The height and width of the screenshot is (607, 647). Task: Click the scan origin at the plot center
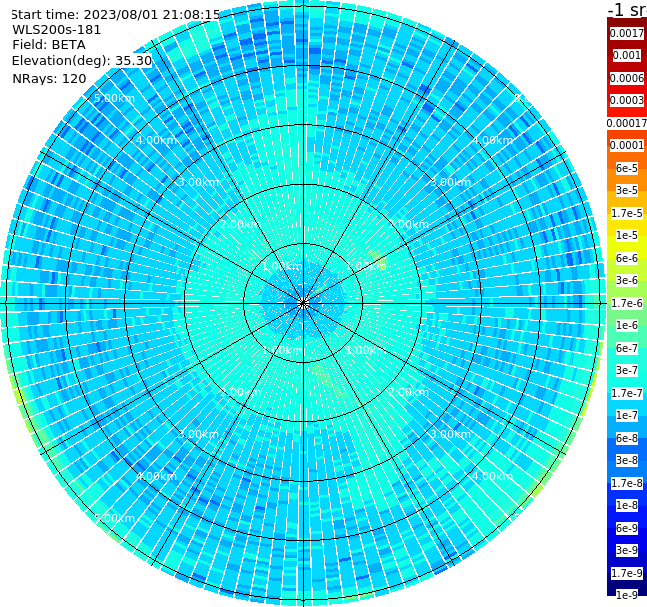tap(303, 303)
